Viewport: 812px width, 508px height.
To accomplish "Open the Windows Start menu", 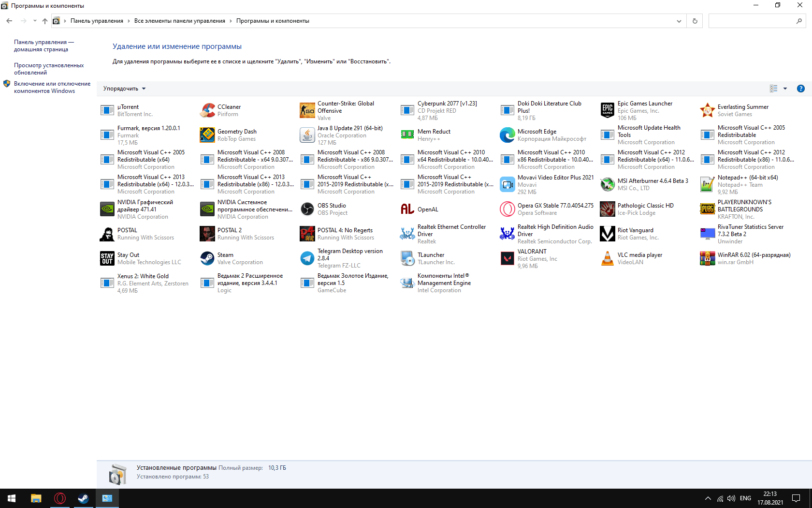I will (12, 498).
